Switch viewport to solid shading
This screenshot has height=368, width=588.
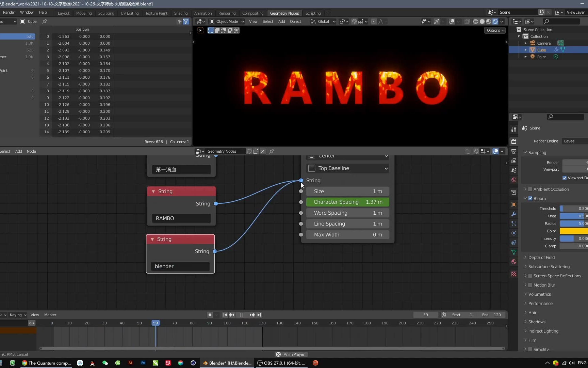click(482, 21)
